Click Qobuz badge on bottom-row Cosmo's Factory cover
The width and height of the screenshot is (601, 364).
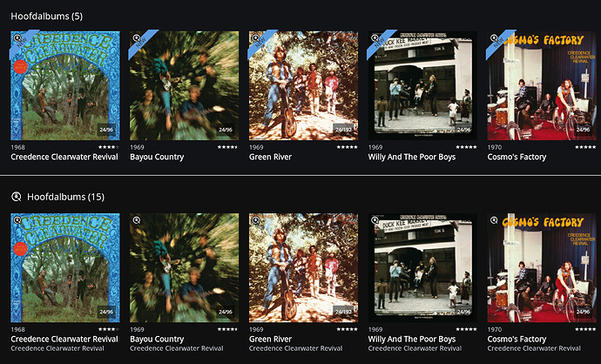(x=494, y=220)
